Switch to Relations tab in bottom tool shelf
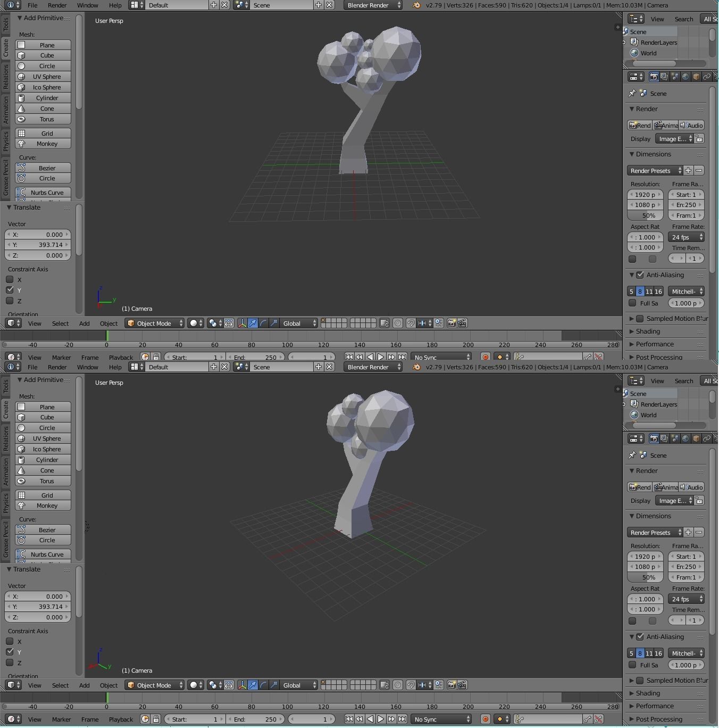719x728 pixels. coord(5,439)
